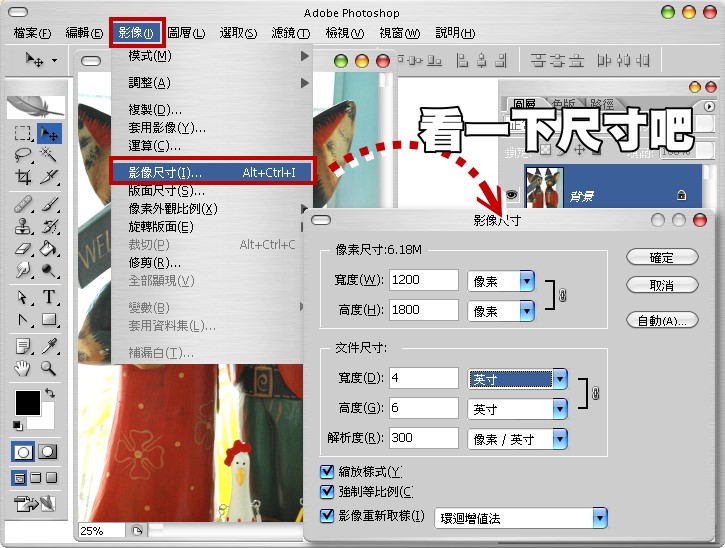The width and height of the screenshot is (725, 548).
Task: Select the Dodge tool
Action: pos(49,270)
